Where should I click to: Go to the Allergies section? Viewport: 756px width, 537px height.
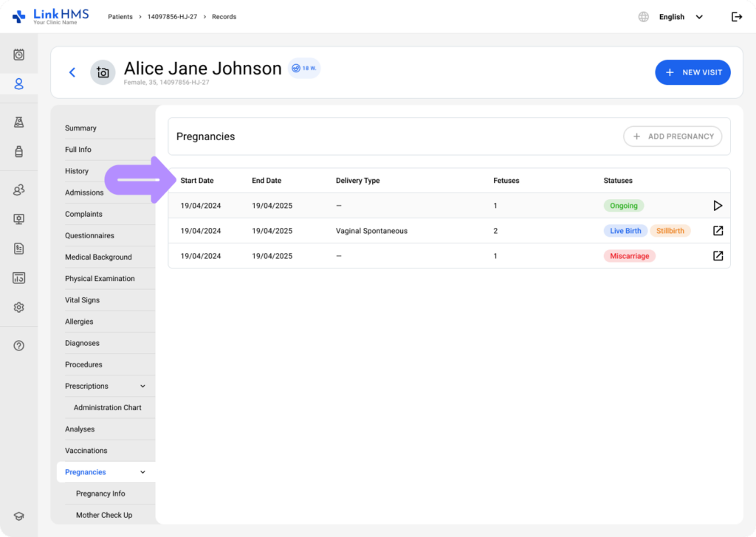(79, 322)
